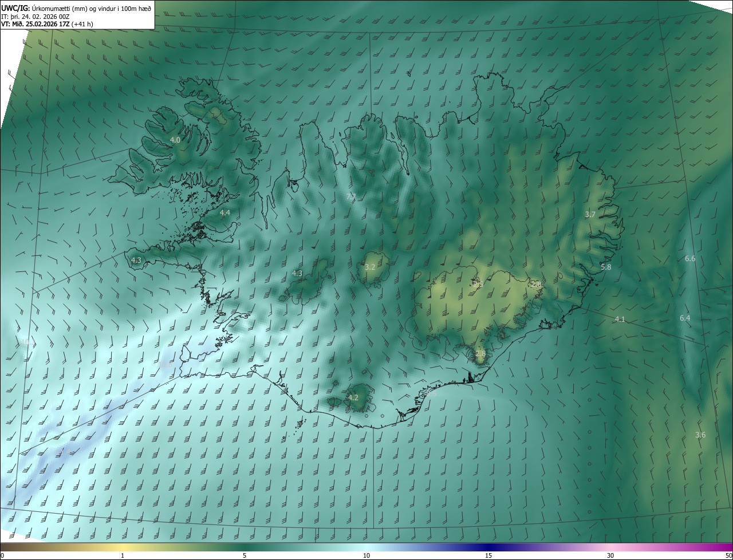Click the 3.7 value label on the map
Screen dimensions: 733x560
click(x=590, y=214)
